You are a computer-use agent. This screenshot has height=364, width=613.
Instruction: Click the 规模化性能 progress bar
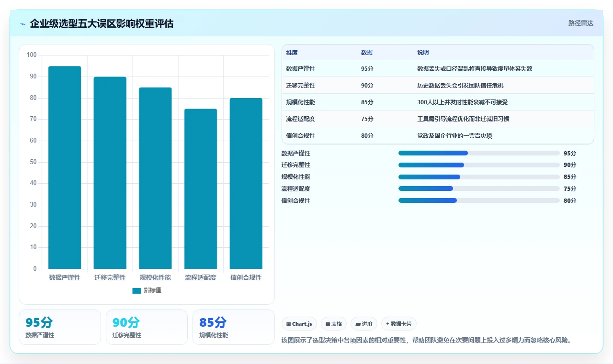coord(479,177)
